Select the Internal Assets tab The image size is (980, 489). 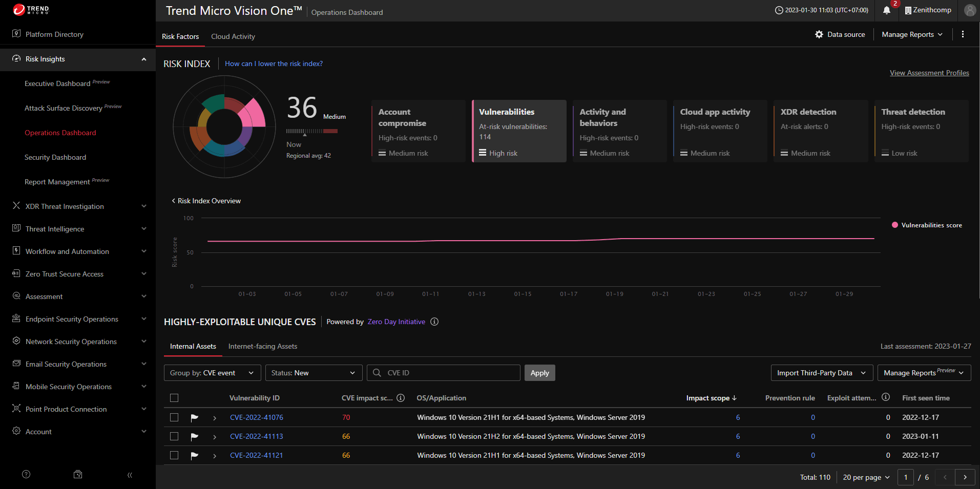point(193,346)
